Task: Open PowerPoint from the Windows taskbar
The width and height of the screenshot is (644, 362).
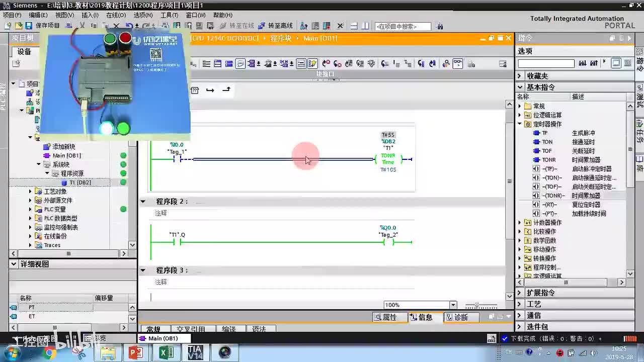Action: [x=136, y=352]
